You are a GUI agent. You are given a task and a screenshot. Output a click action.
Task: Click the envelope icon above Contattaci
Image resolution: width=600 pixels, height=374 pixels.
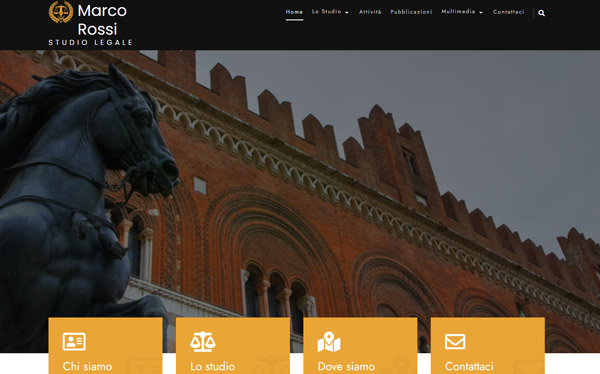click(455, 341)
